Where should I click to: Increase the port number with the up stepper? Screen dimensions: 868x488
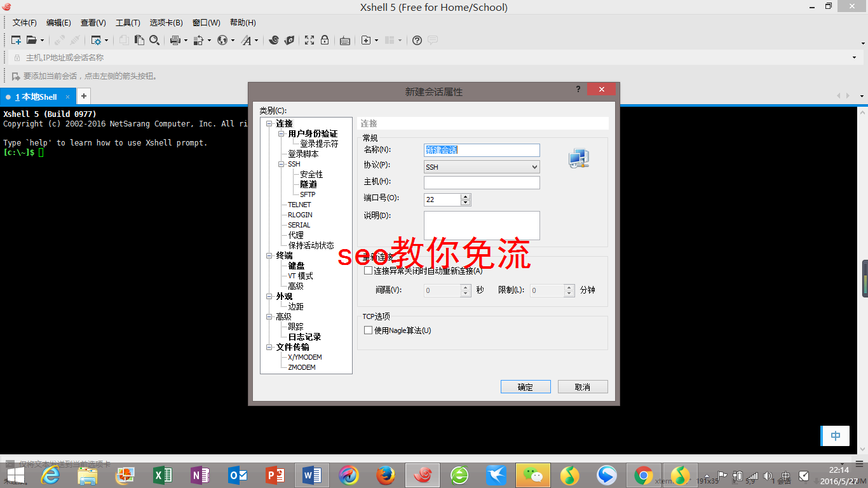pos(466,196)
